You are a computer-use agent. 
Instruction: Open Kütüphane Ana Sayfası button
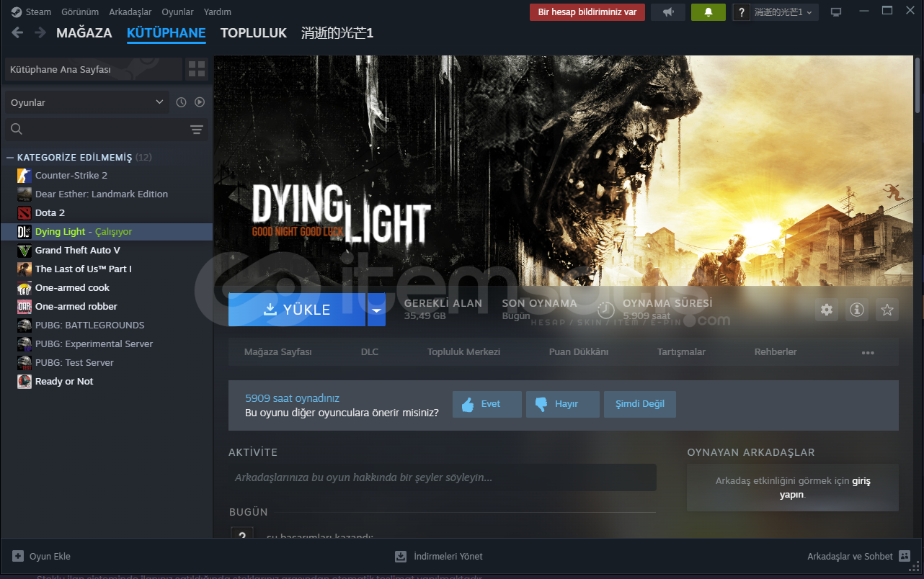pos(94,70)
